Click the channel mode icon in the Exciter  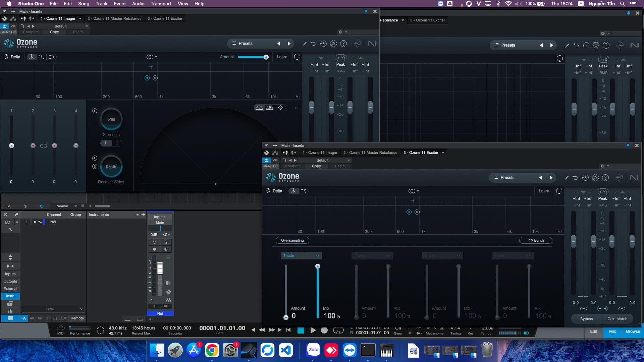click(412, 191)
